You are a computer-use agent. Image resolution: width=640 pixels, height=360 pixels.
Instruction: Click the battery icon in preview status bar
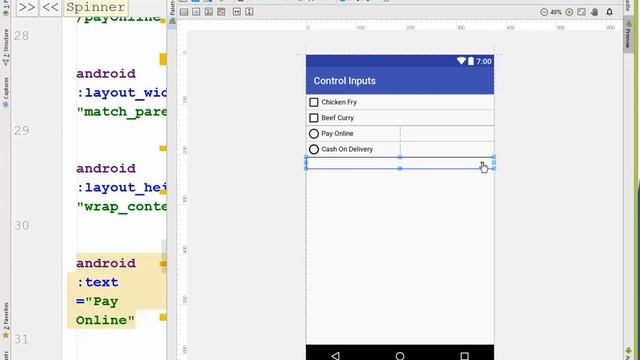471,61
